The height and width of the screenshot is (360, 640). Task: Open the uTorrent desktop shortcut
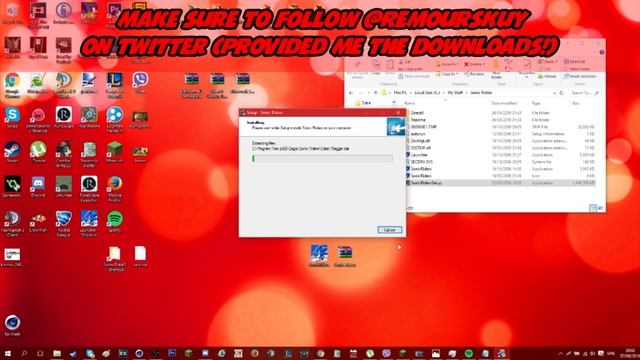[x=38, y=152]
